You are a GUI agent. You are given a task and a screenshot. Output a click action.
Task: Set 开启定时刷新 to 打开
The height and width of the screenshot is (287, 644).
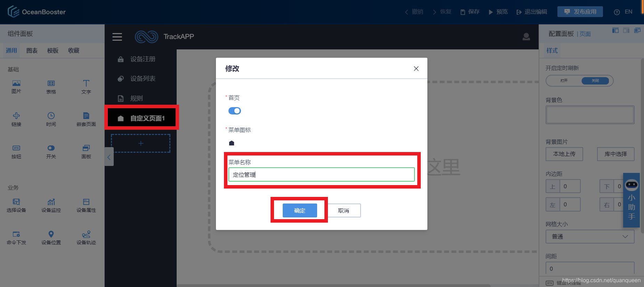click(564, 81)
